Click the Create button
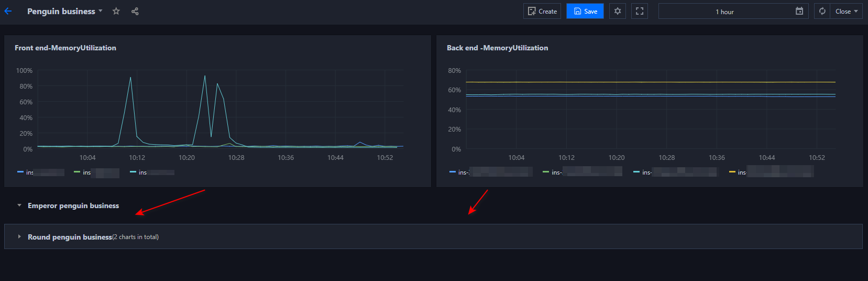 tap(542, 11)
